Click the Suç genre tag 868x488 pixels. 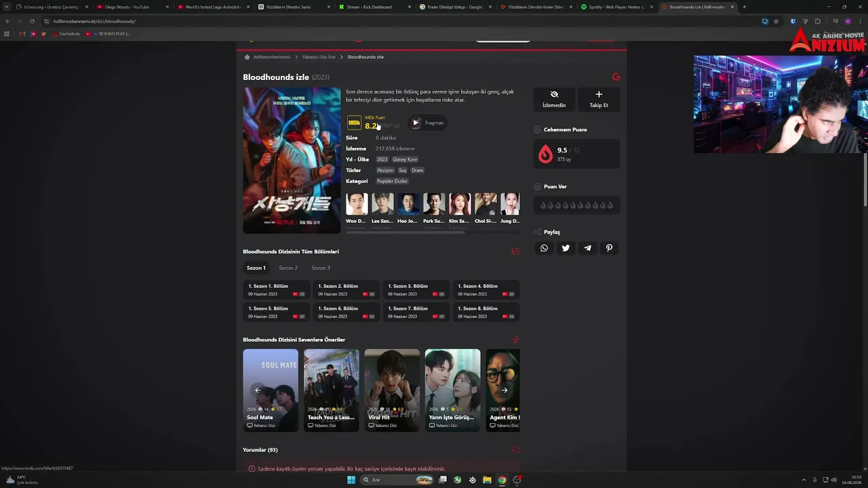click(403, 170)
